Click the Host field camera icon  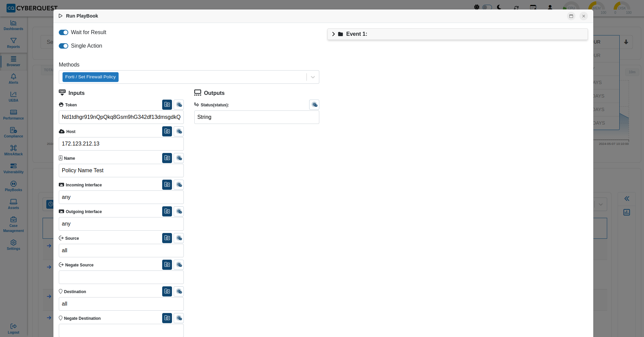(x=167, y=131)
